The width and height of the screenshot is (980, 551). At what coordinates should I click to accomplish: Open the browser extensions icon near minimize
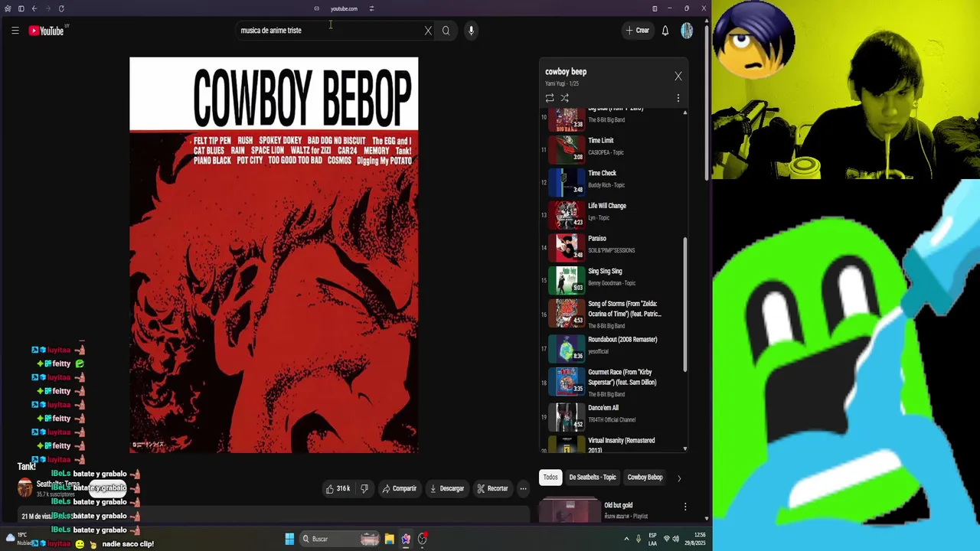[x=655, y=8]
